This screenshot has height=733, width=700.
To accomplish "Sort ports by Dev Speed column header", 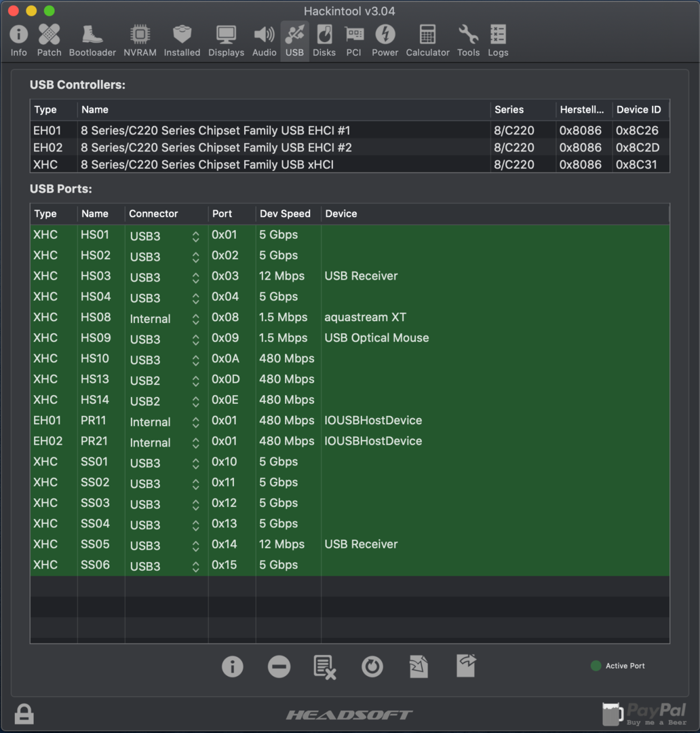I will coord(285,214).
